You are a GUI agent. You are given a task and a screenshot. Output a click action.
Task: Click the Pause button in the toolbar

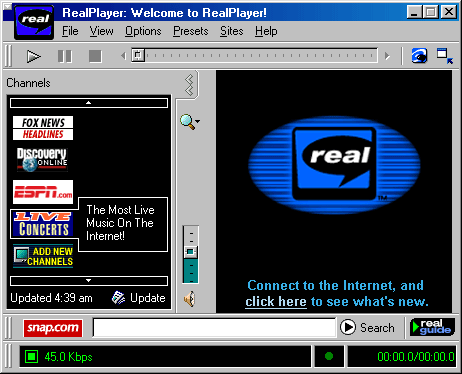tap(65, 56)
